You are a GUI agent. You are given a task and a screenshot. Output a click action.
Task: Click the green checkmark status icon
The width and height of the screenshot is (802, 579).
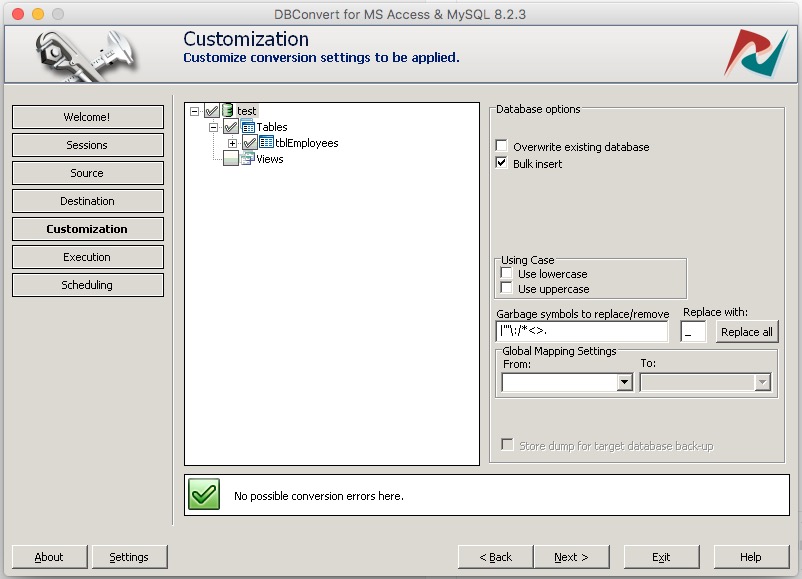click(x=204, y=494)
